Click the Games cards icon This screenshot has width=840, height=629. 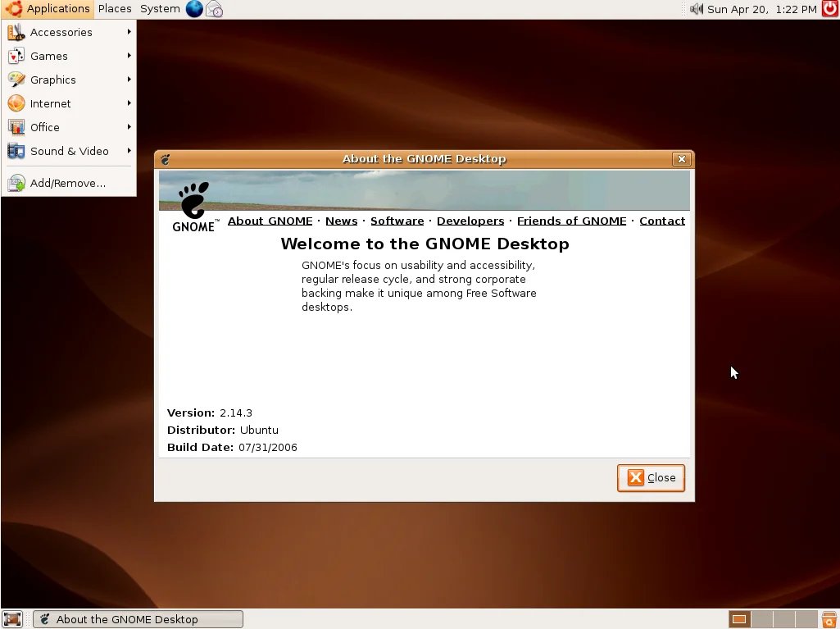click(16, 56)
